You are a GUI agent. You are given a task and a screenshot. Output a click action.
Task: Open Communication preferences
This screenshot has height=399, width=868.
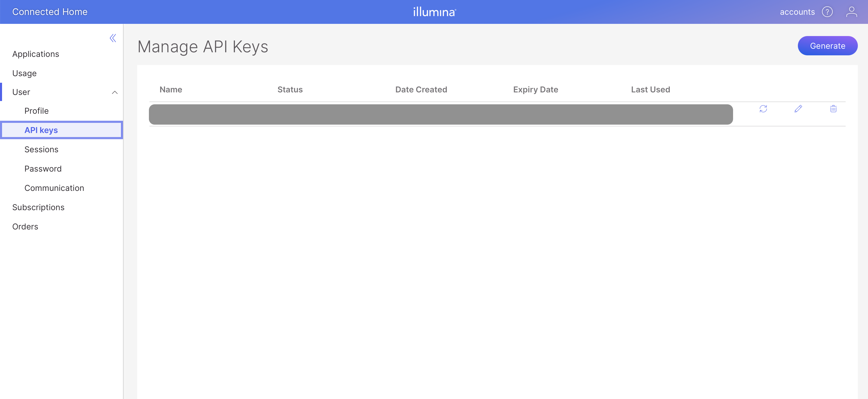click(54, 188)
